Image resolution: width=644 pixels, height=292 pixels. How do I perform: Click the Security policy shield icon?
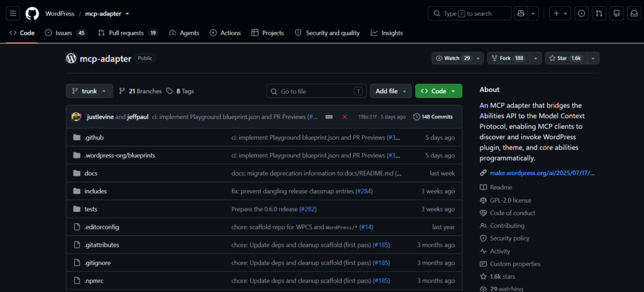pos(484,238)
